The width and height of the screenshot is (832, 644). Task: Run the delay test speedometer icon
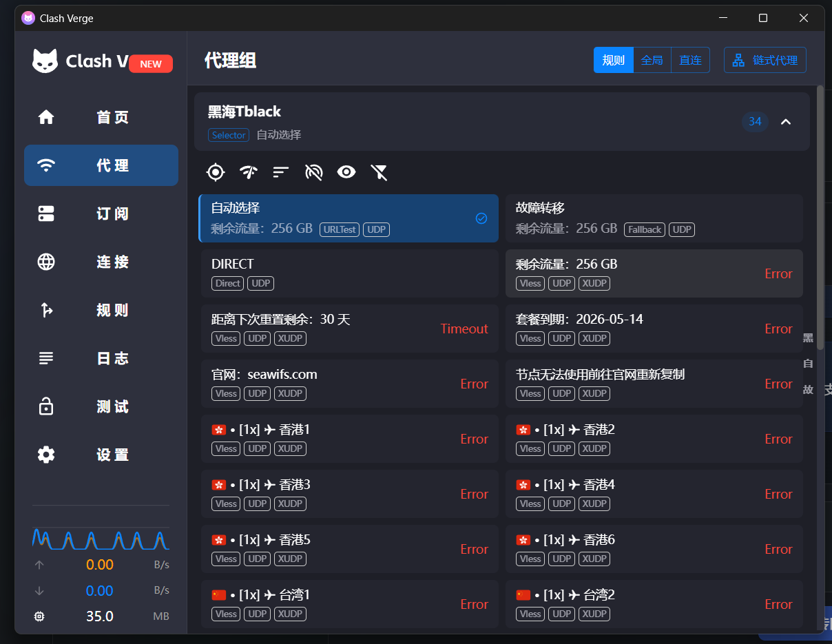pyautogui.click(x=248, y=172)
